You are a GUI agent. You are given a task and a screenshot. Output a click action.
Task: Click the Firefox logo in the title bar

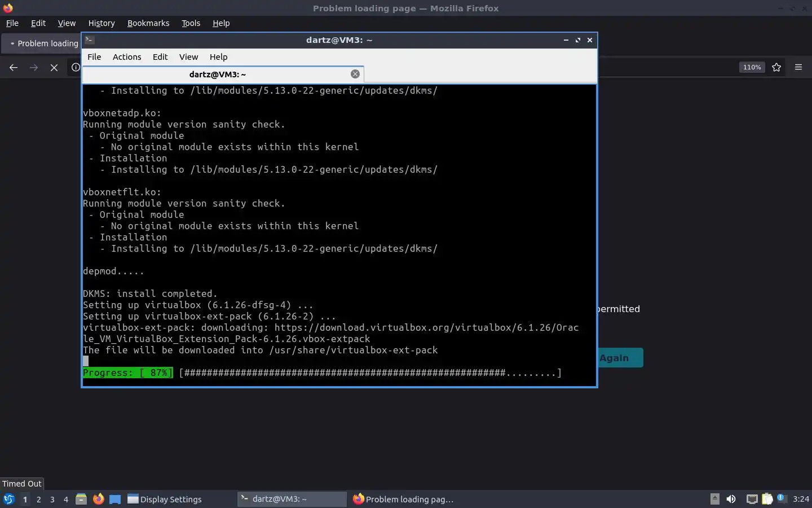click(8, 8)
